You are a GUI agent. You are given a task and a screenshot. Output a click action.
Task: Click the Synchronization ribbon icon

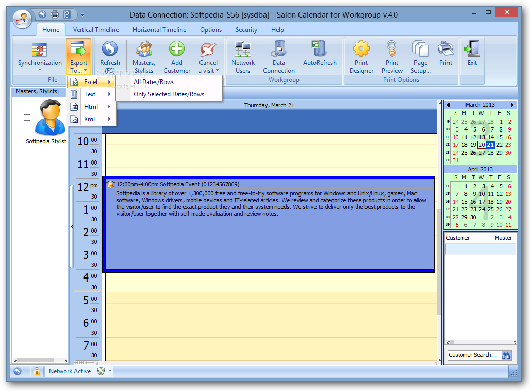(39, 50)
